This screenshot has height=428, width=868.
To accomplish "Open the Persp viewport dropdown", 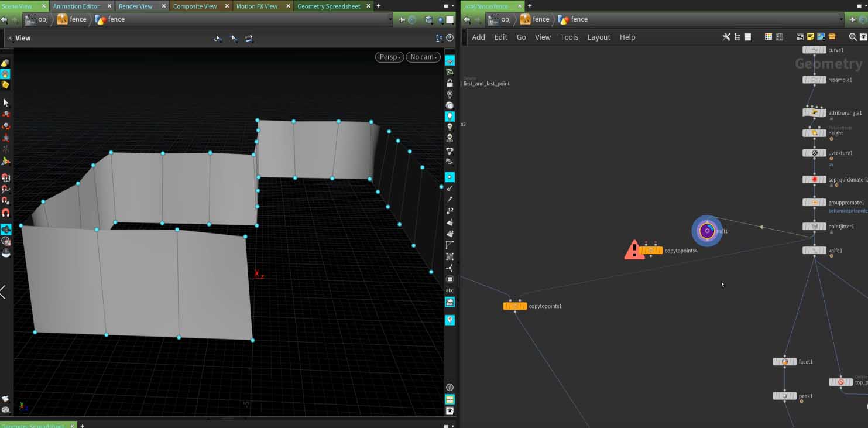I will (389, 57).
